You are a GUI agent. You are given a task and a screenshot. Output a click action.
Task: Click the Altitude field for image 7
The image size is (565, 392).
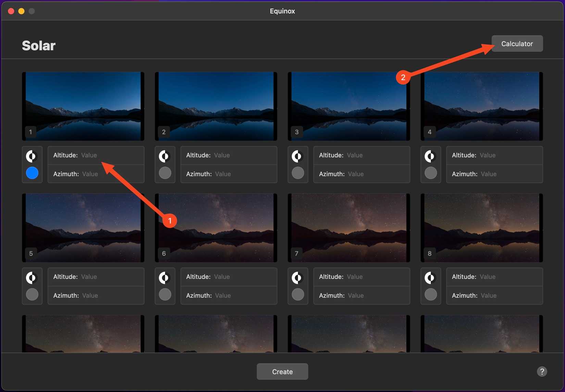coord(362,277)
